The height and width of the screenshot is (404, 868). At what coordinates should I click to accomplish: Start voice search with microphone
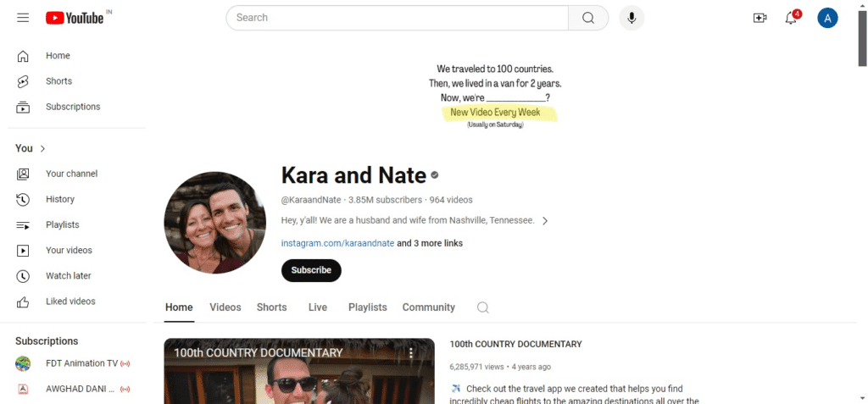click(x=632, y=18)
